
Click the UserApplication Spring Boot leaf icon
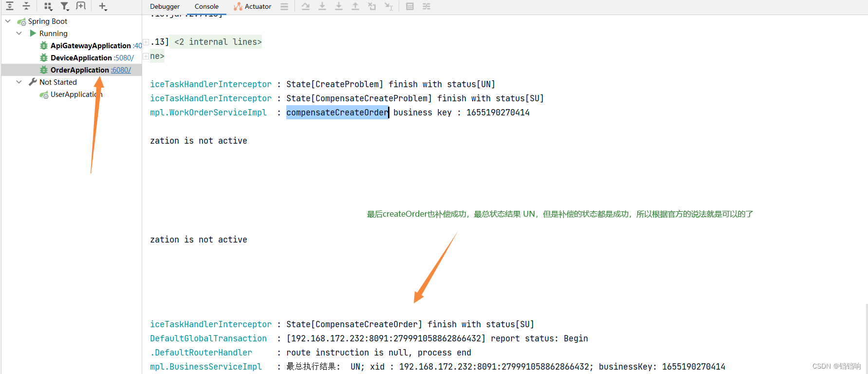pyautogui.click(x=44, y=94)
